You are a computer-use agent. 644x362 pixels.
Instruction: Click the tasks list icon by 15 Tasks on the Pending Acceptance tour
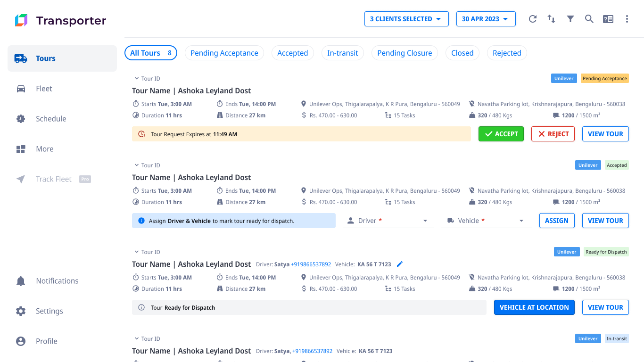pos(388,115)
